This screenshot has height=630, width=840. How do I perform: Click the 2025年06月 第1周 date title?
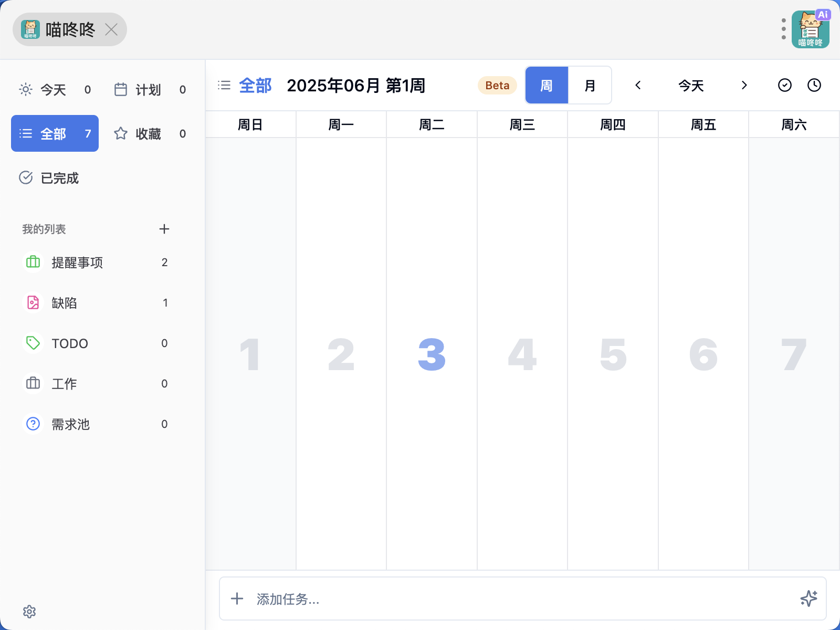pyautogui.click(x=356, y=85)
